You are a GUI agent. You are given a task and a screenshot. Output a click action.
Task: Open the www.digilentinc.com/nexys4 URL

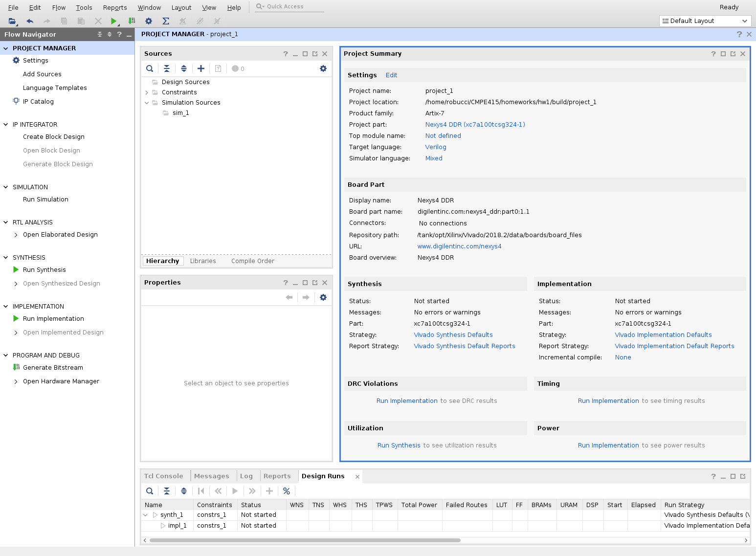(x=459, y=246)
